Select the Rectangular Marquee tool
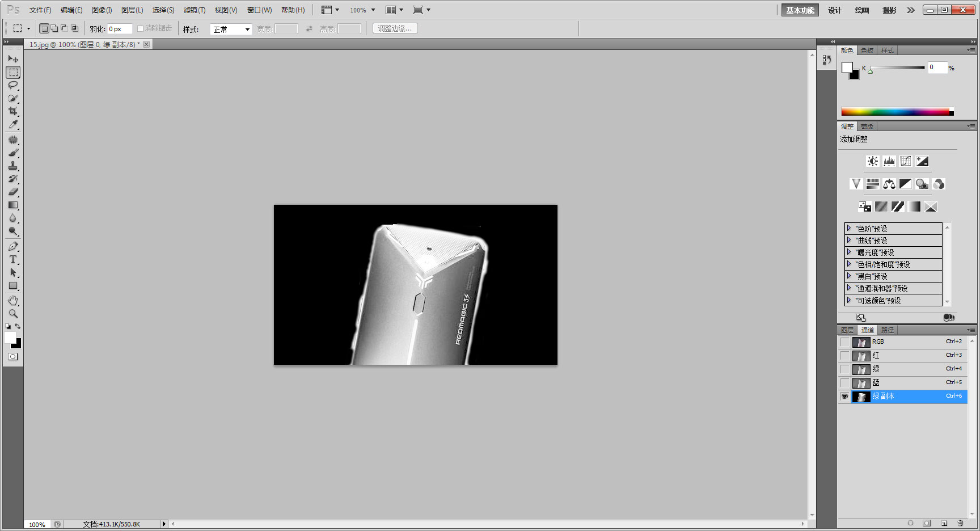The image size is (980, 531). (x=13, y=72)
